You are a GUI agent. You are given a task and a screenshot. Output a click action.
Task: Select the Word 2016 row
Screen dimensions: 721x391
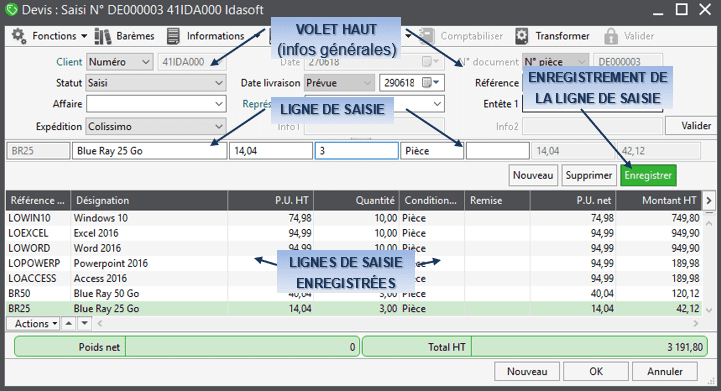click(354, 248)
